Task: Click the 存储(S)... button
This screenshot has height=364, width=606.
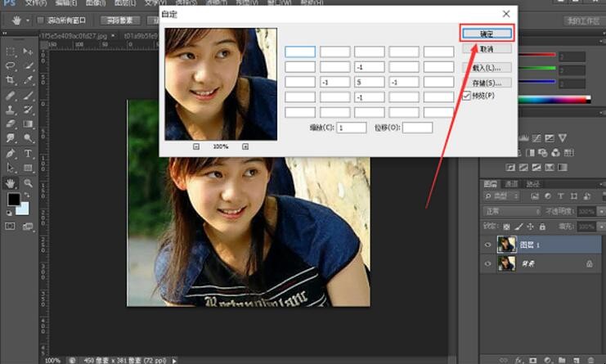Action: pos(487,83)
